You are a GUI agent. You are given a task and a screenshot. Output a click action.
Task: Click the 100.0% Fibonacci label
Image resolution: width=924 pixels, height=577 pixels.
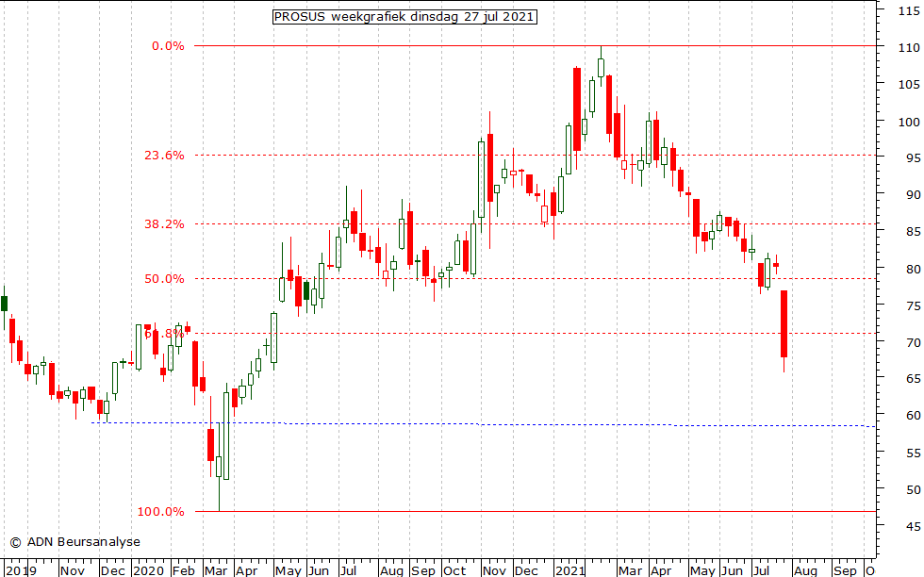click(x=161, y=512)
